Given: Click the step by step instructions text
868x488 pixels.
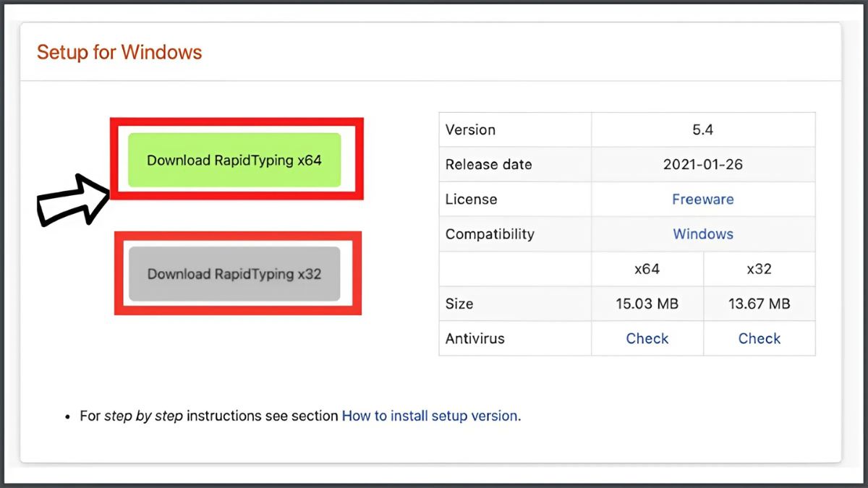Looking at the screenshot, I should point(144,416).
